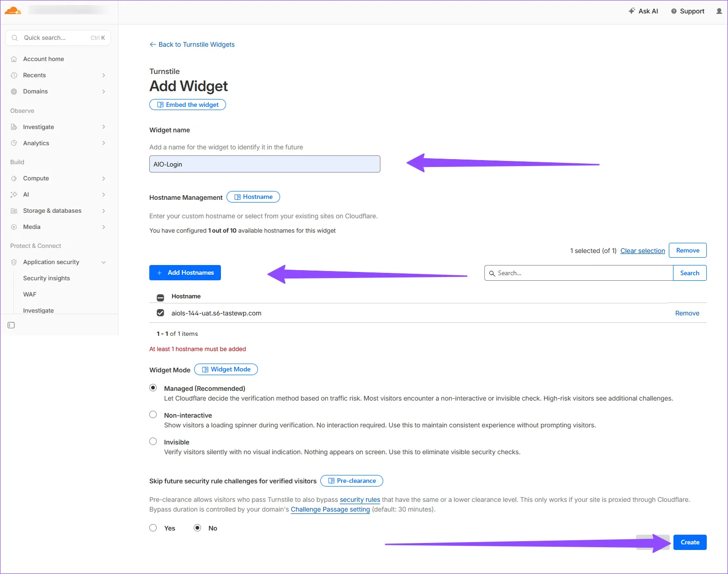Remove aiols-144-uat.s6-tastewp.com row link
Screen dimensions: 728x574
pyautogui.click(x=687, y=313)
